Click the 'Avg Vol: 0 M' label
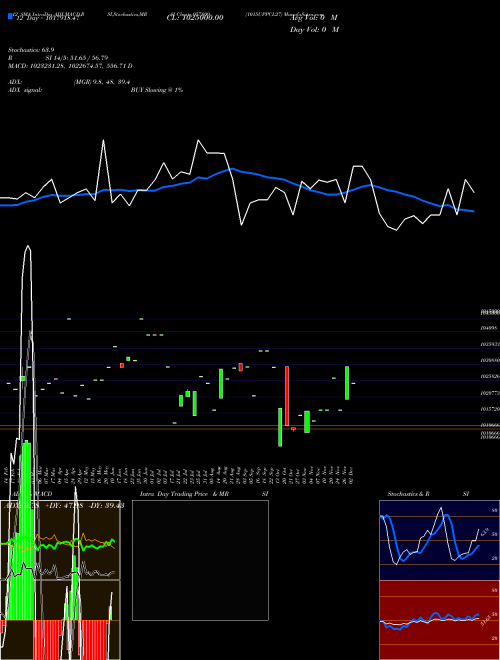Image resolution: width=500 pixels, height=660 pixels. (x=314, y=18)
